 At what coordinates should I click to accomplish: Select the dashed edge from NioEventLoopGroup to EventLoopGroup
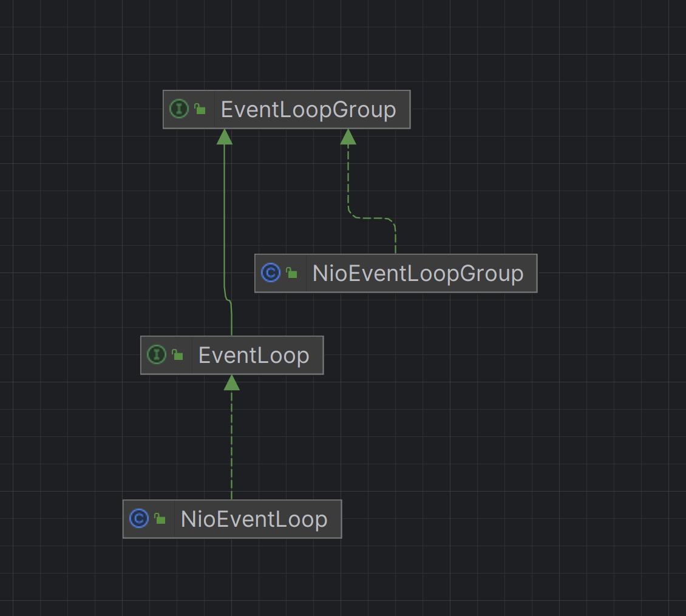372,218
